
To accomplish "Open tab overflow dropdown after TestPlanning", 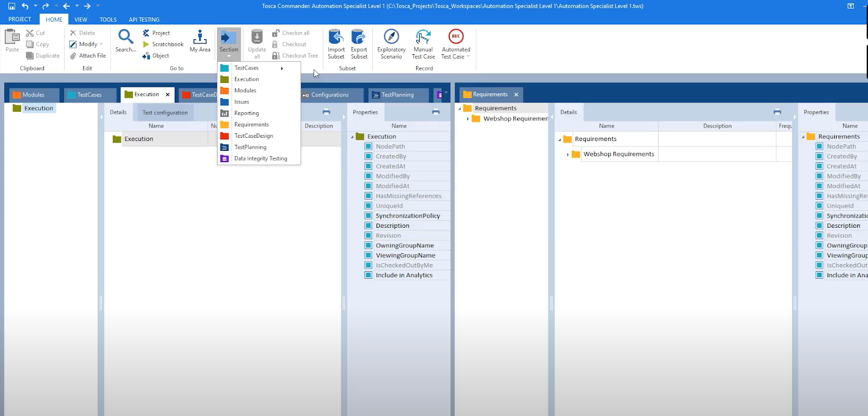I will pos(446,93).
